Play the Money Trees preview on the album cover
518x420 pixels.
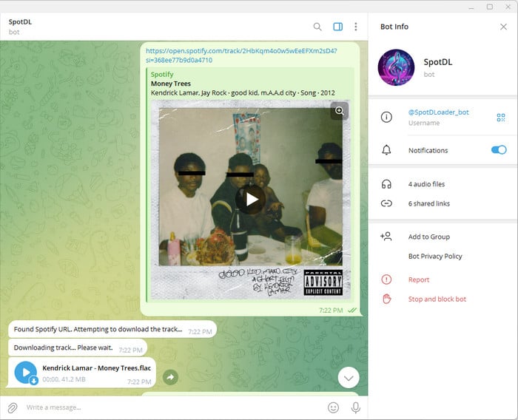[x=250, y=199]
